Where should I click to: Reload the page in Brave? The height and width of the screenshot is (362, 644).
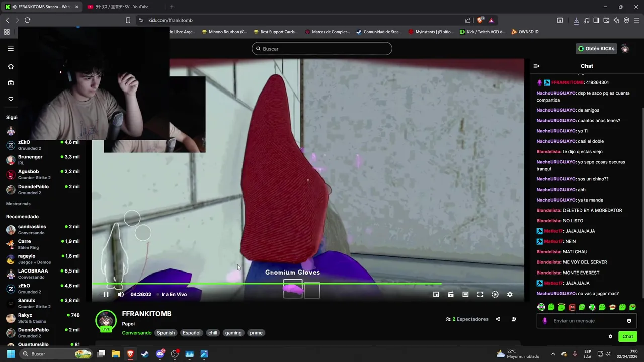tap(27, 20)
